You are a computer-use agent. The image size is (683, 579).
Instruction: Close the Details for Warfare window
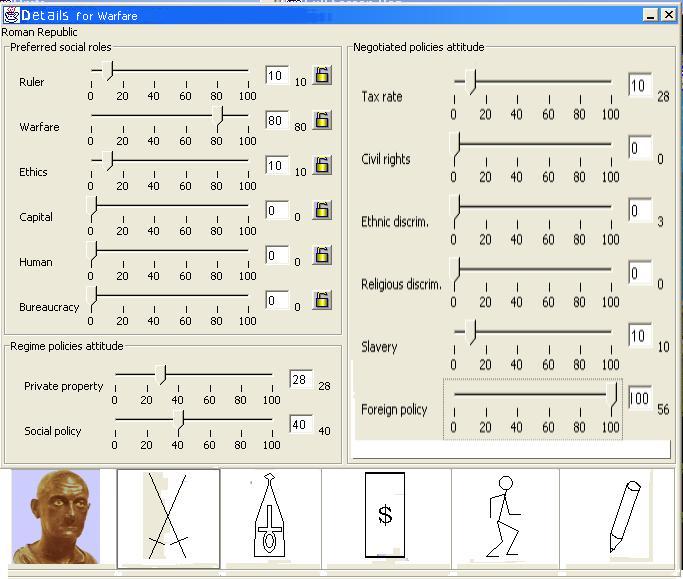[x=666, y=15]
